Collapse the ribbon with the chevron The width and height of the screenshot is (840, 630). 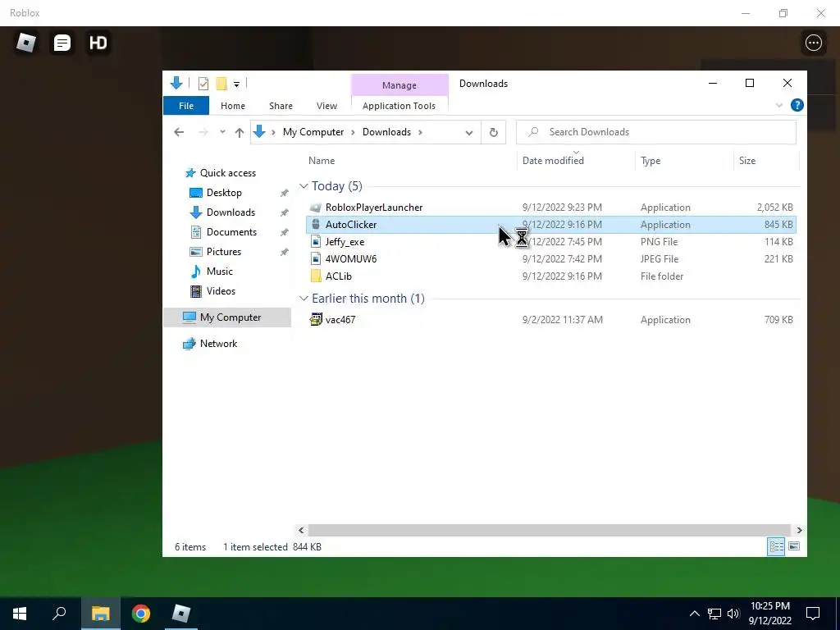(x=779, y=106)
